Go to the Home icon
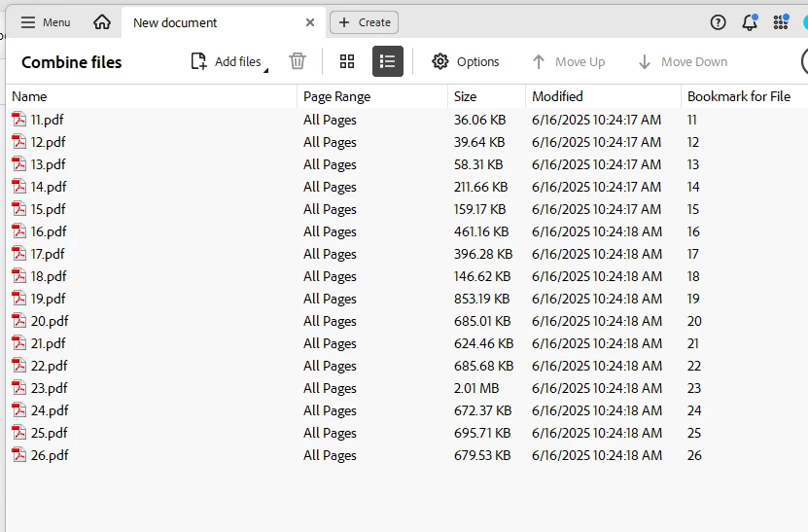The image size is (808, 532). [x=102, y=22]
